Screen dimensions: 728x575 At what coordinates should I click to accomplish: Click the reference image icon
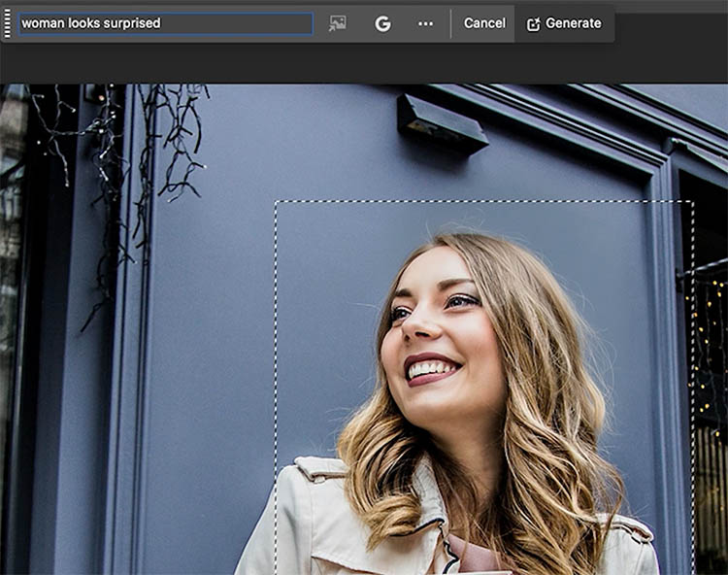point(337,23)
